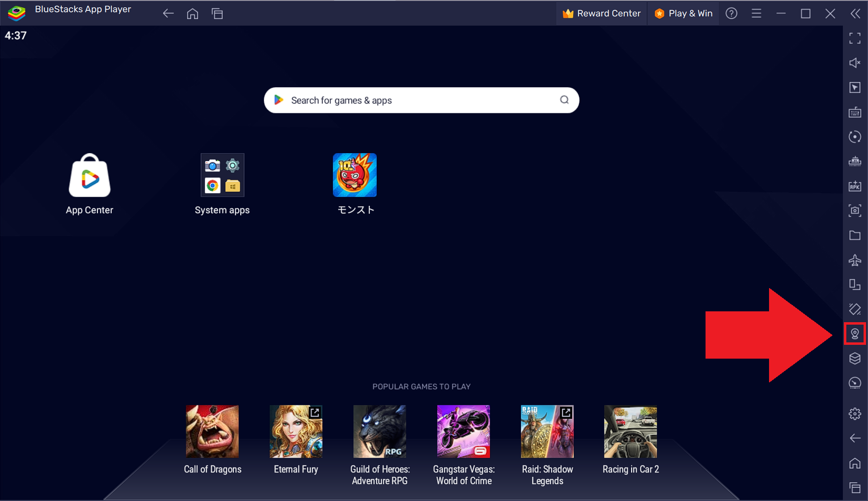Click the System apps text label
The width and height of the screenshot is (868, 501).
222,210
